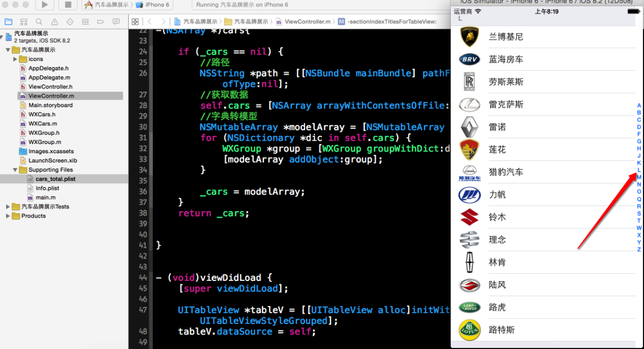This screenshot has width=644, height=349.
Task: Tap the Rolls-Royce logo in the list
Action: pyautogui.click(x=469, y=82)
